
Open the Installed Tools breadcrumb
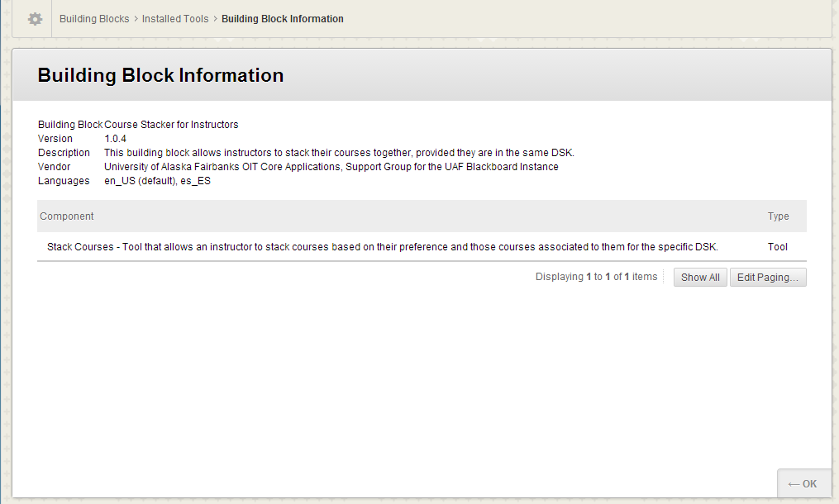175,19
